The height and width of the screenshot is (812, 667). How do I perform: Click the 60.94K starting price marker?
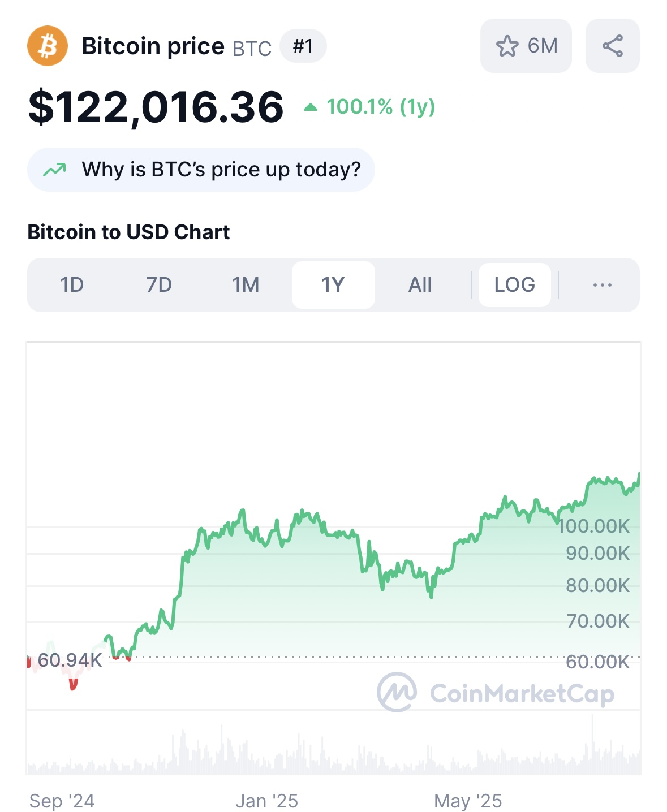tap(70, 660)
